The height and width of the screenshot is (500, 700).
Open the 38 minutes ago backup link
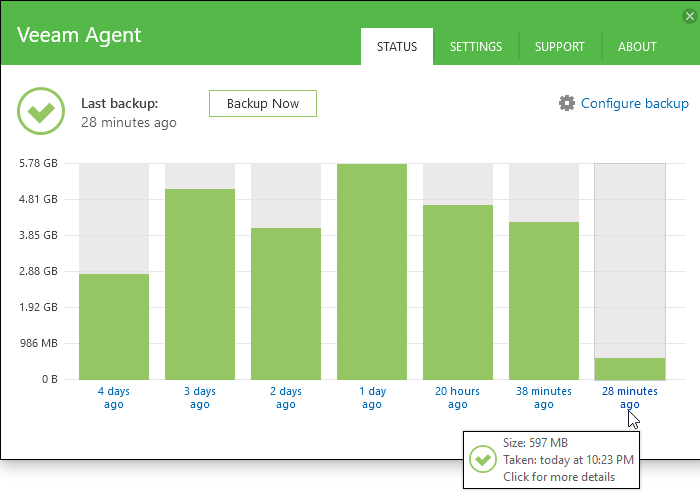coord(544,398)
